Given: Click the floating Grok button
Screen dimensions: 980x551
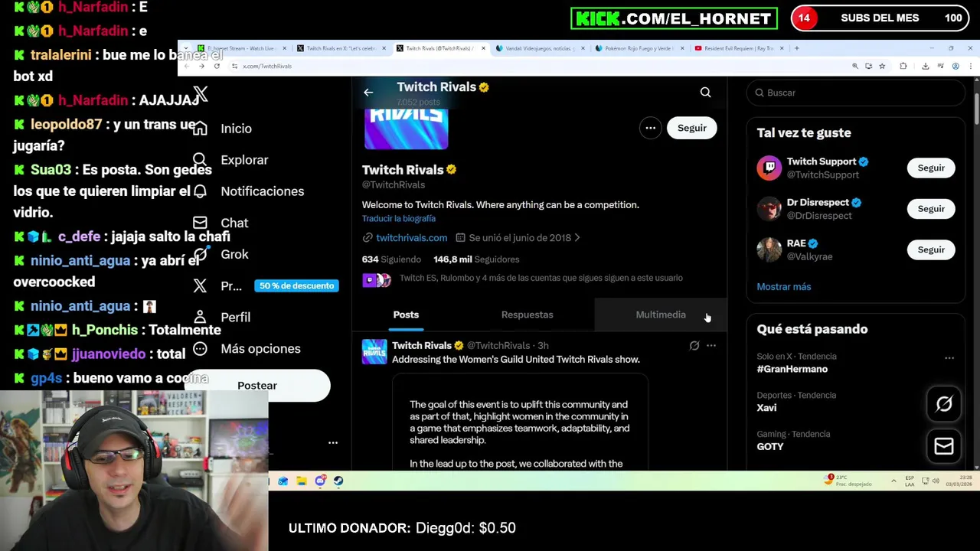Looking at the screenshot, I should (943, 404).
